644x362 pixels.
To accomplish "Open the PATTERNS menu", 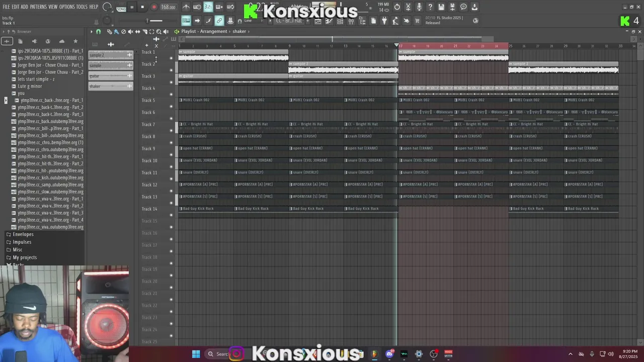I will click(x=38, y=7).
